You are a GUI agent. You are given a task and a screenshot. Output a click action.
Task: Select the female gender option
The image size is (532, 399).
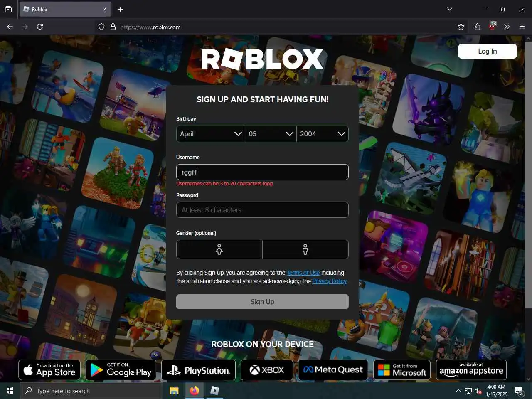point(219,249)
